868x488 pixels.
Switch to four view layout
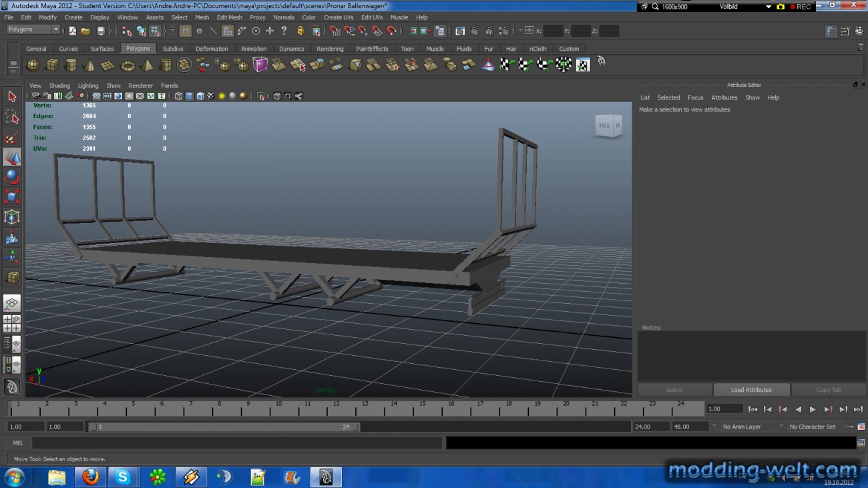coord(12,324)
